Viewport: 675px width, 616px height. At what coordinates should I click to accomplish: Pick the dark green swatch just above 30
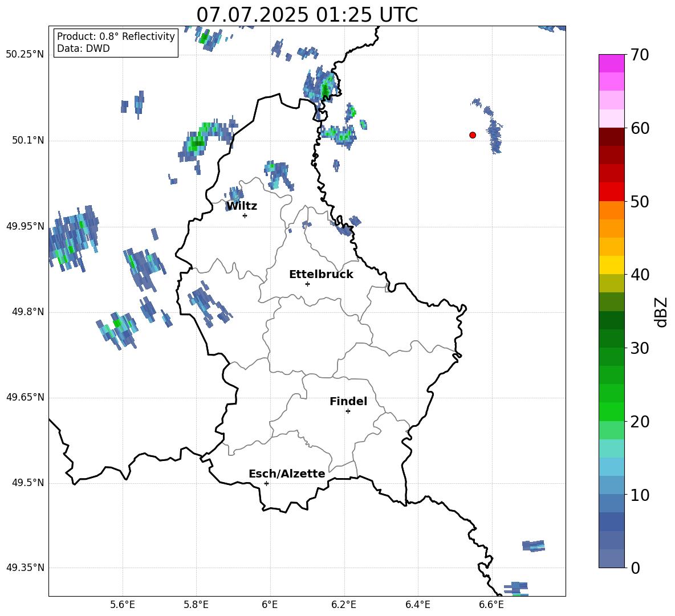tap(612, 338)
